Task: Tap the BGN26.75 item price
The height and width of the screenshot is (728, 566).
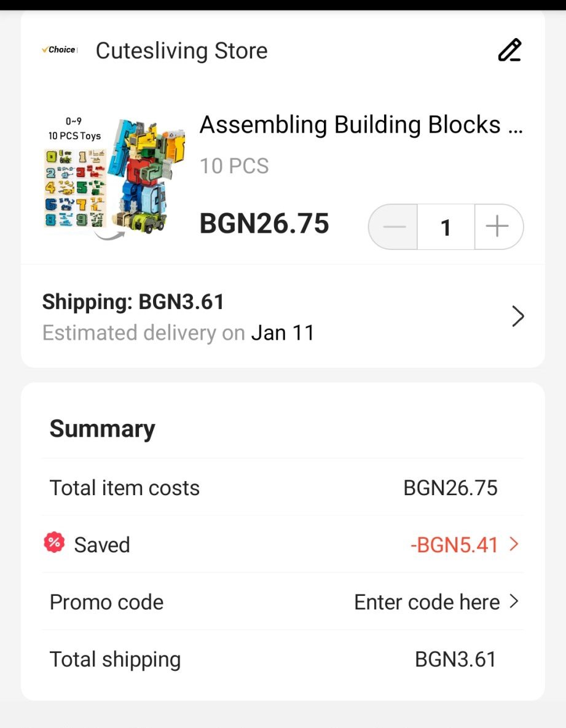Action: click(264, 224)
